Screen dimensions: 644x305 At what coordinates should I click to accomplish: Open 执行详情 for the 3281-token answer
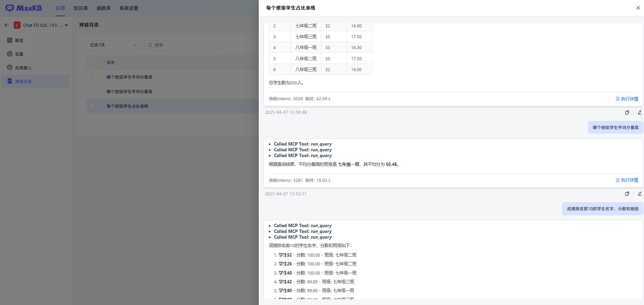tap(627, 180)
